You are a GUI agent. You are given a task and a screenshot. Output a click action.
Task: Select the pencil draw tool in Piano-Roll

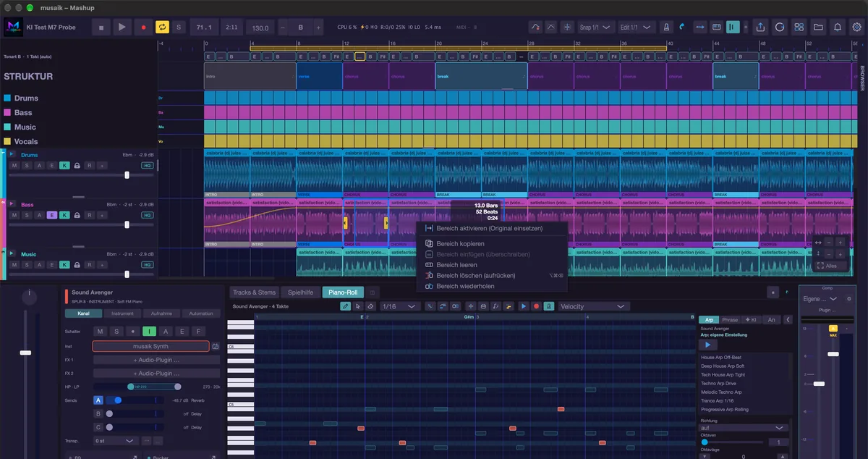click(x=346, y=306)
